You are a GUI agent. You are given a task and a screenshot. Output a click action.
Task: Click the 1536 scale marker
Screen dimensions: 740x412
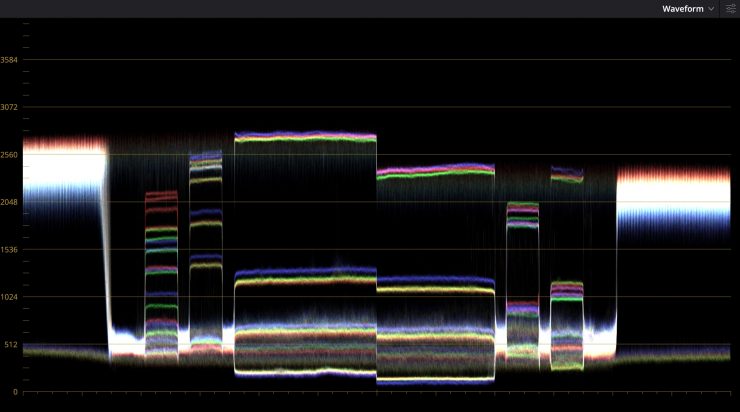(10, 249)
